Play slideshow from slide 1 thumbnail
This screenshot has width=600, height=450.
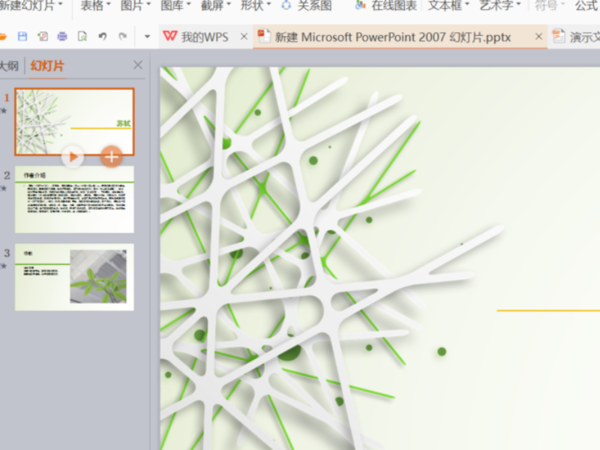73,157
